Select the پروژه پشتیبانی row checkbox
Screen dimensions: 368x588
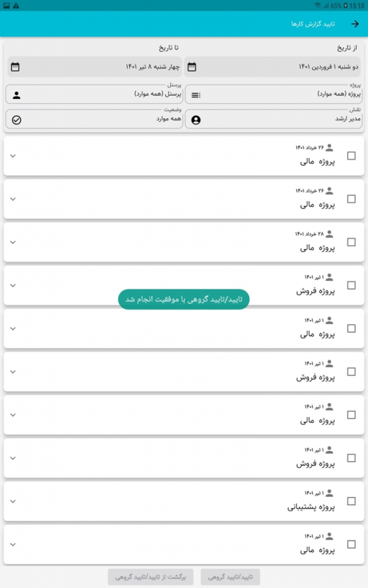point(351,501)
